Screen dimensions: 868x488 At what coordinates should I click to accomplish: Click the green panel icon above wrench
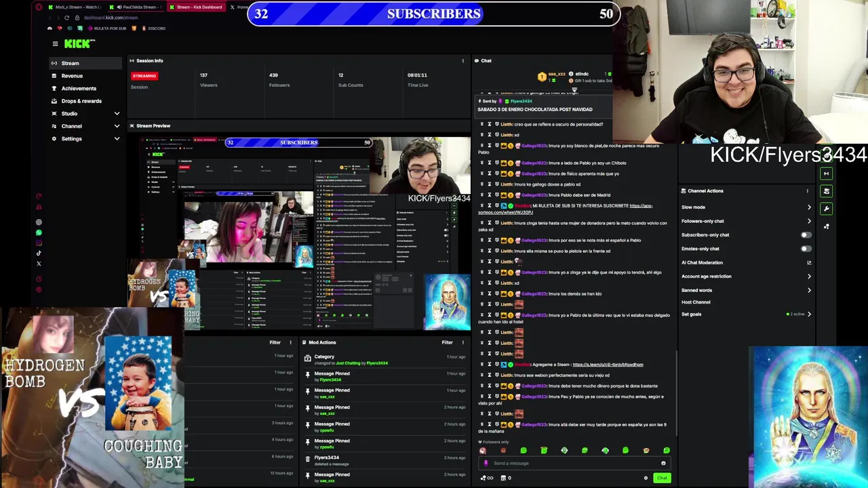(x=826, y=192)
